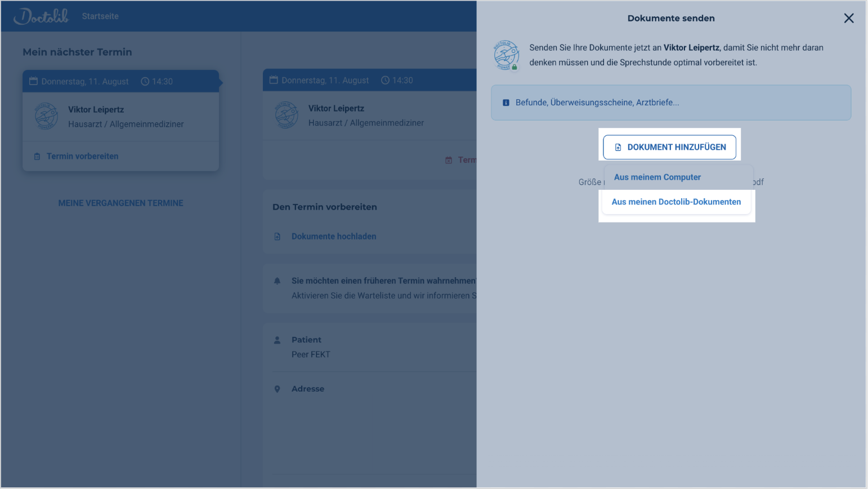Screen dimensions: 868x489
Task: Click the address location pin icon
Action: tap(277, 389)
